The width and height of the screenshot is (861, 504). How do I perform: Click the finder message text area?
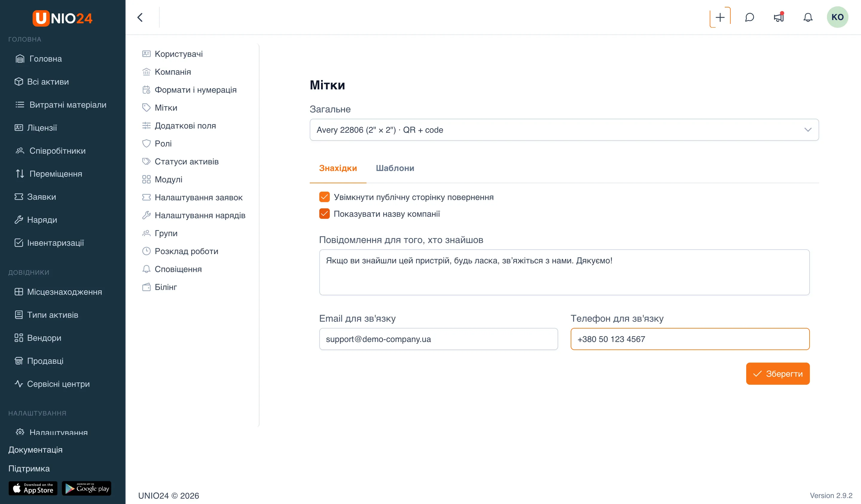564,272
